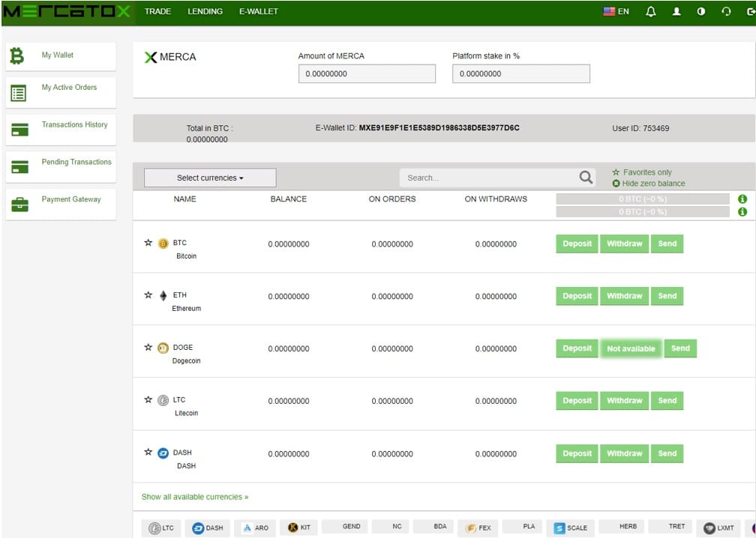Click the US flag language icon
This screenshot has width=756, height=538.
pos(609,11)
